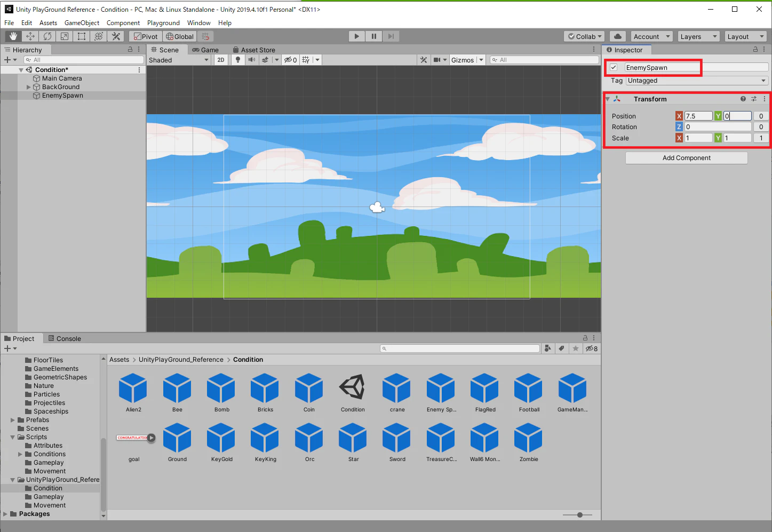Click the Pause button
This screenshot has width=772, height=532.
pyautogui.click(x=373, y=36)
